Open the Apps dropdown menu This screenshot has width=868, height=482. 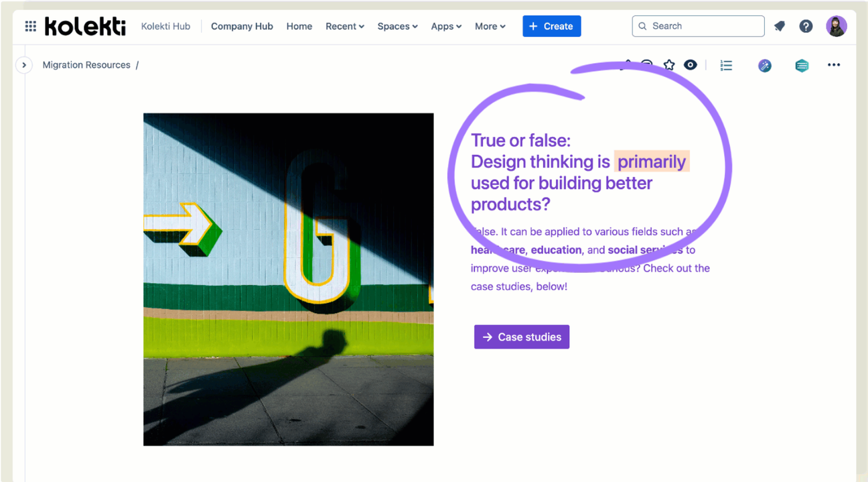tap(445, 26)
